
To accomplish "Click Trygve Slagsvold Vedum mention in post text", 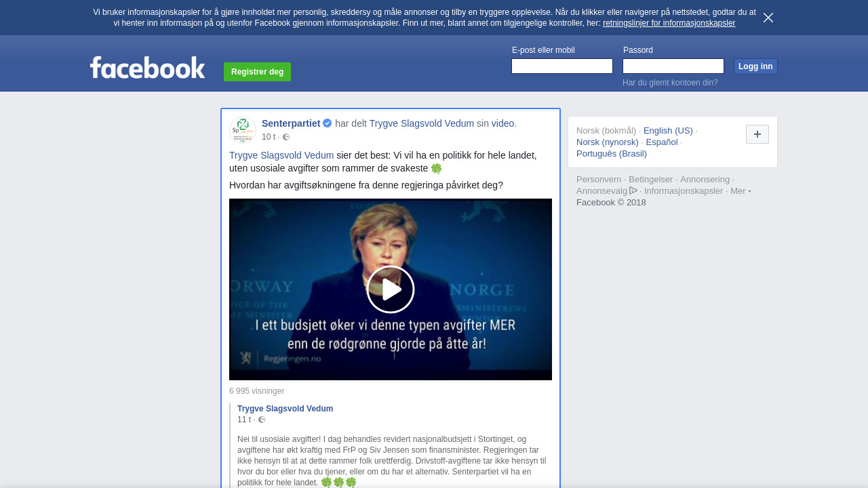I will point(281,155).
